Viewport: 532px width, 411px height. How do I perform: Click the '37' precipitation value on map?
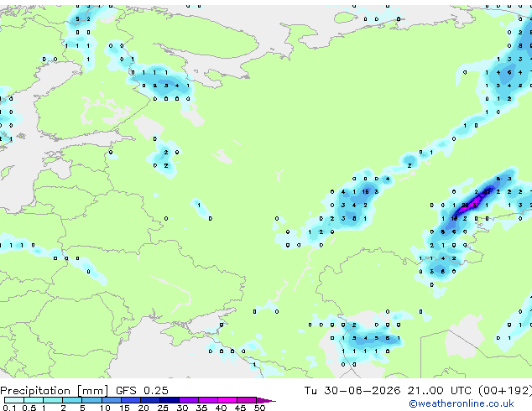[476, 205]
